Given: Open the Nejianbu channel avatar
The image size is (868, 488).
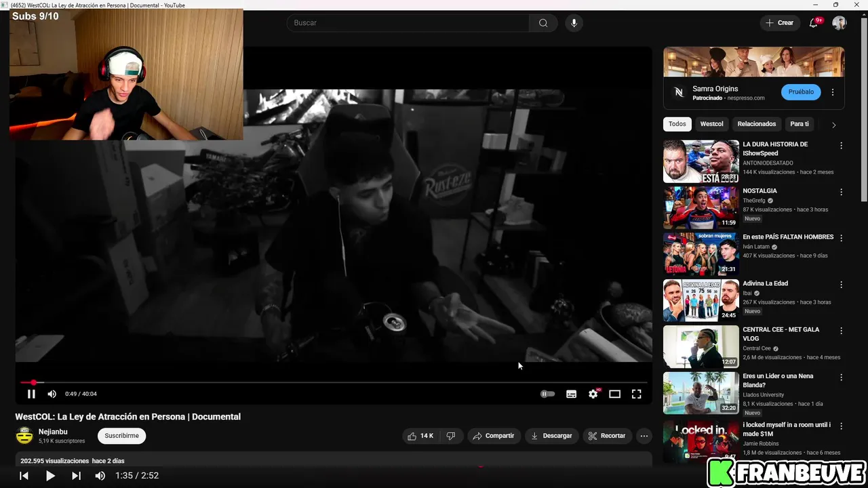Looking at the screenshot, I should [x=24, y=436].
